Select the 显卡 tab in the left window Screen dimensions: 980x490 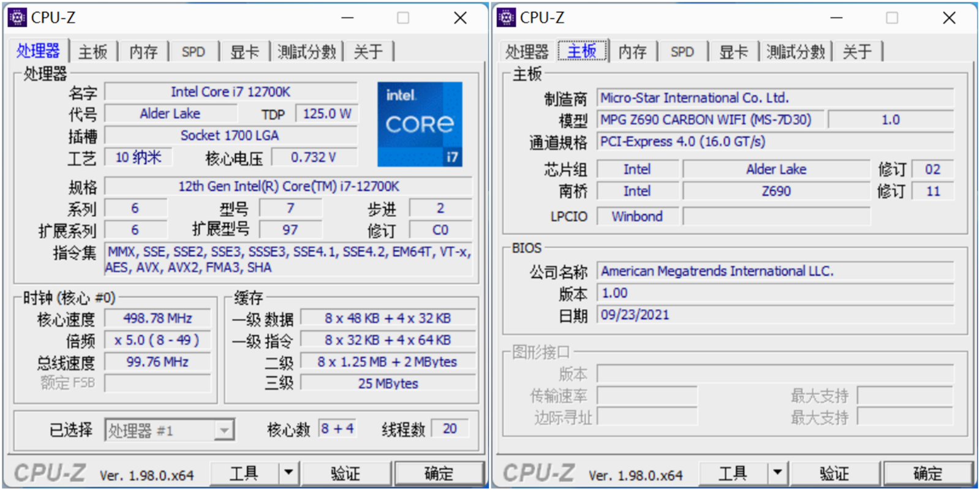244,52
